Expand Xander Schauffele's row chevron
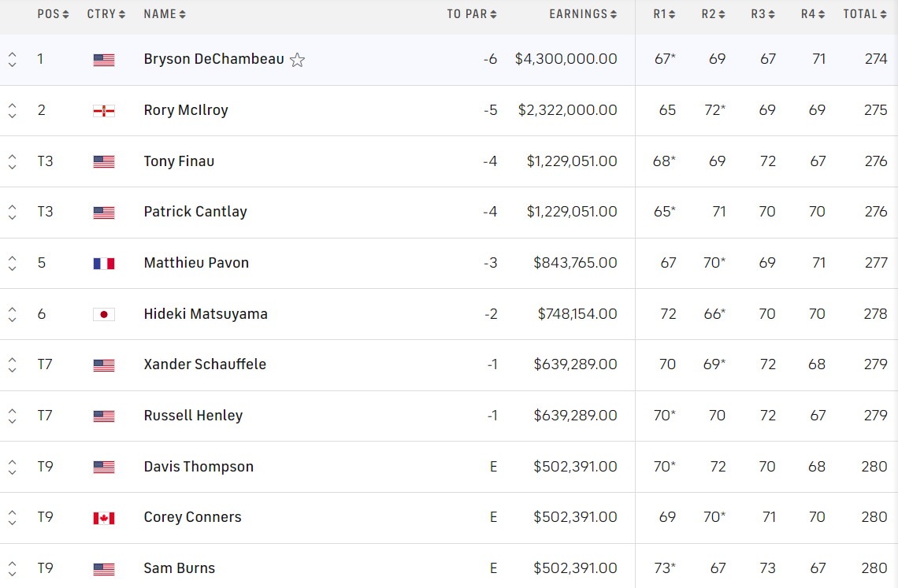898x588 pixels. pos(12,364)
